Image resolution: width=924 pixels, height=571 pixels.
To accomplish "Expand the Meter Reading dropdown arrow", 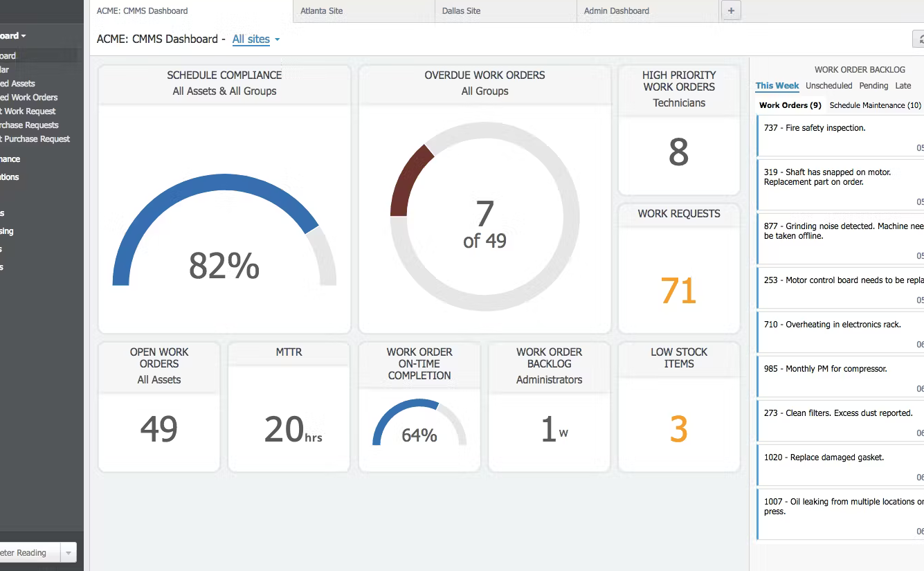I will point(68,552).
